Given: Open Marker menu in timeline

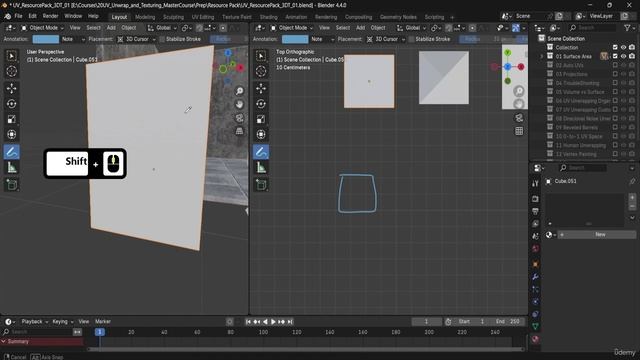Looking at the screenshot, I should point(103,322).
